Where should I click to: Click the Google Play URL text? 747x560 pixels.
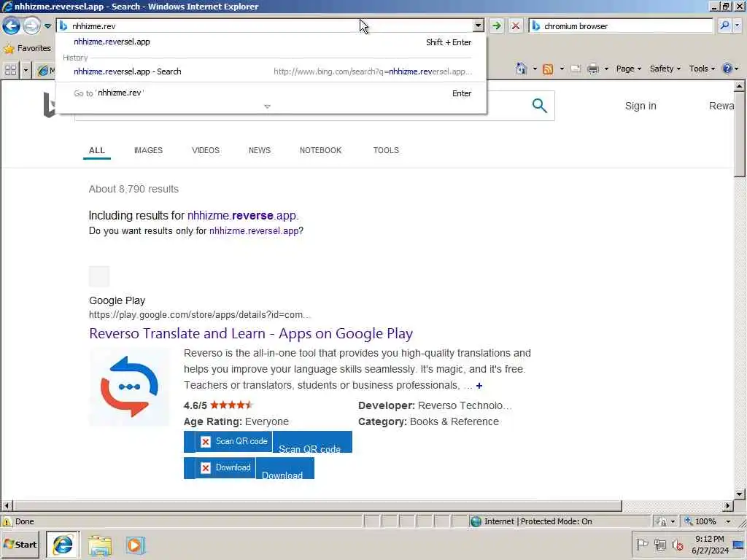tap(200, 315)
